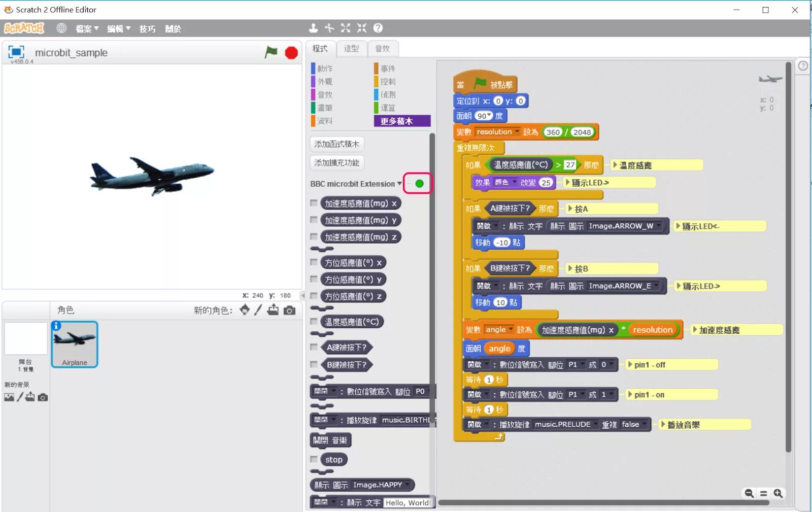Select the 更多積木 more blocks category
Image resolution: width=812 pixels, height=512 pixels.
[402, 121]
